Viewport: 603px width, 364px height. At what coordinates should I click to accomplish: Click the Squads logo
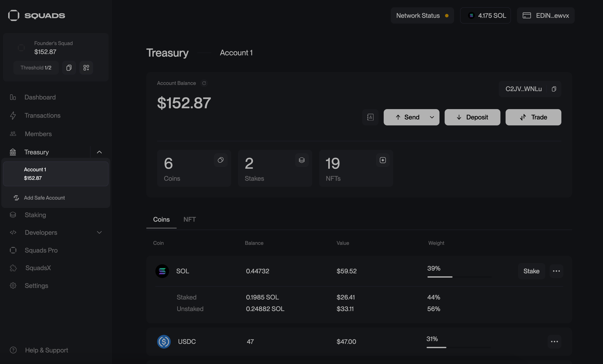click(37, 16)
